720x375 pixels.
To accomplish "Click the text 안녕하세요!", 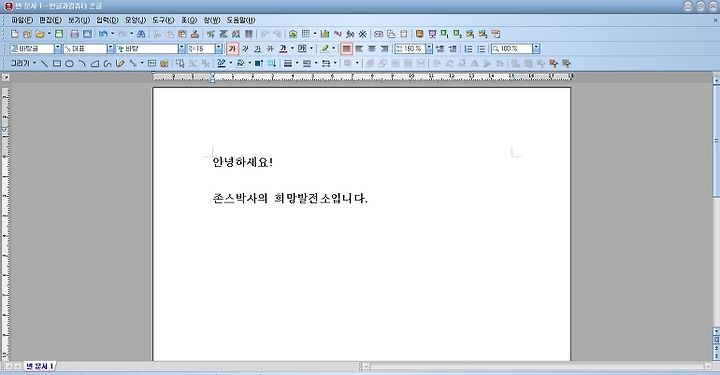I will pos(243,162).
